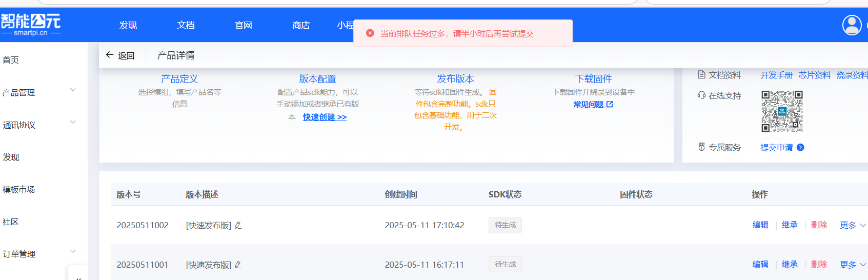Click the 在线支持 headset icon
868x280 pixels.
tap(701, 95)
